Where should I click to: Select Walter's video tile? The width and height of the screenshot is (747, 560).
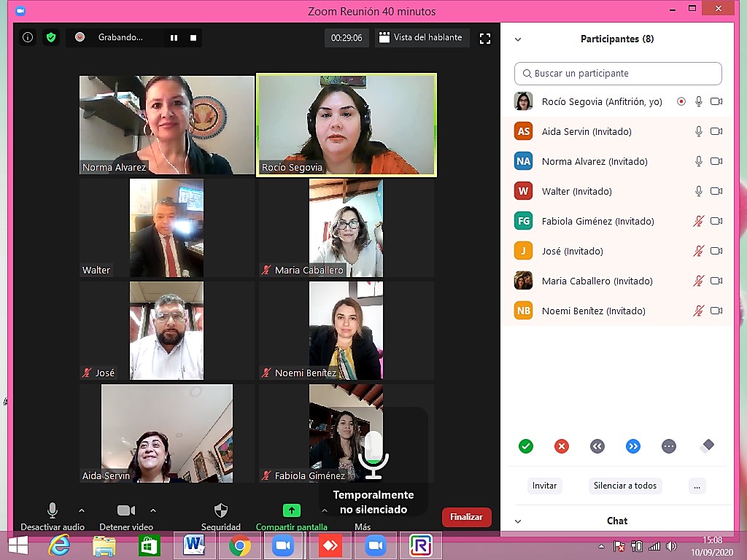167,227
